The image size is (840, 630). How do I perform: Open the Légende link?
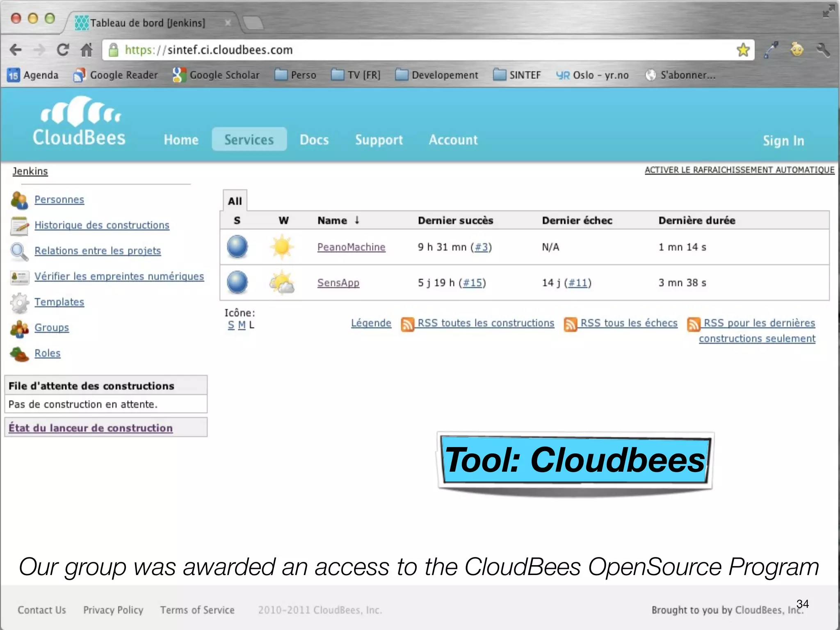[371, 323]
